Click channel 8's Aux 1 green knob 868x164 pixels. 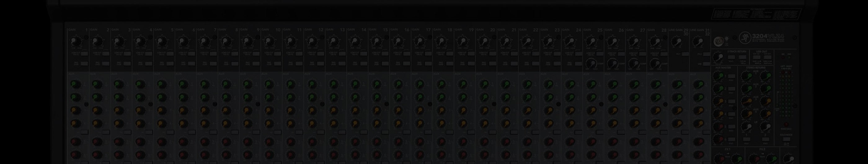pos(225,84)
